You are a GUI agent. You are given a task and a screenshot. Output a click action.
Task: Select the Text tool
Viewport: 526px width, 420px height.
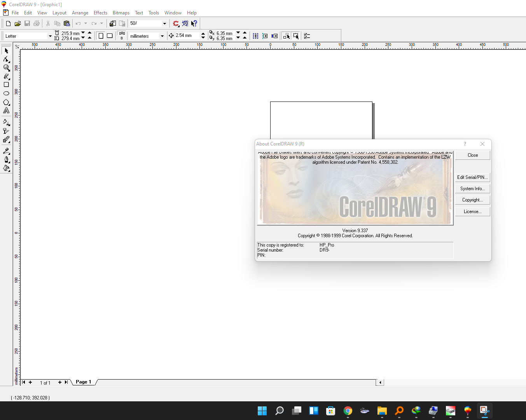(6, 111)
